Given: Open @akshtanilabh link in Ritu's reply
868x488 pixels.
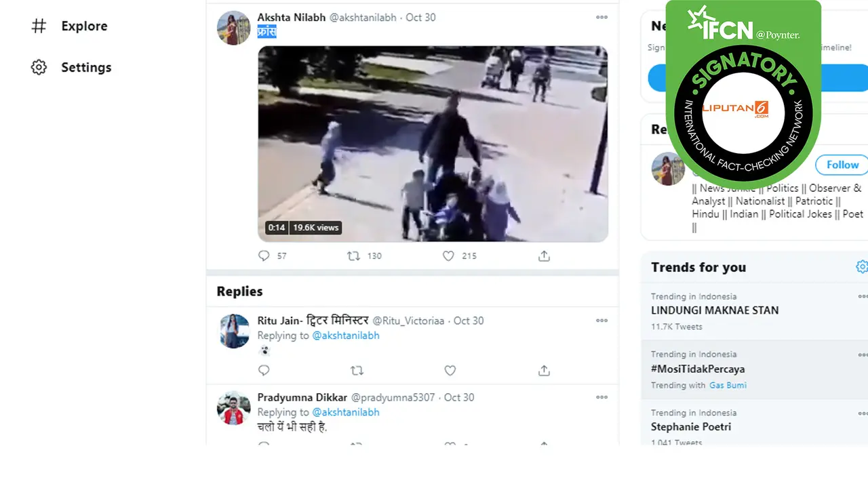Looking at the screenshot, I should pos(346,335).
